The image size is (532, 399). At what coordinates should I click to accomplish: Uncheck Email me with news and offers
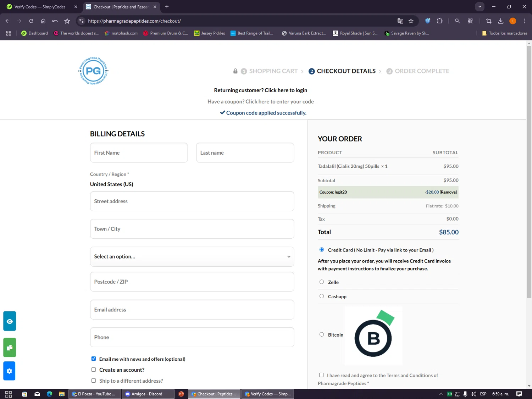coord(94,359)
